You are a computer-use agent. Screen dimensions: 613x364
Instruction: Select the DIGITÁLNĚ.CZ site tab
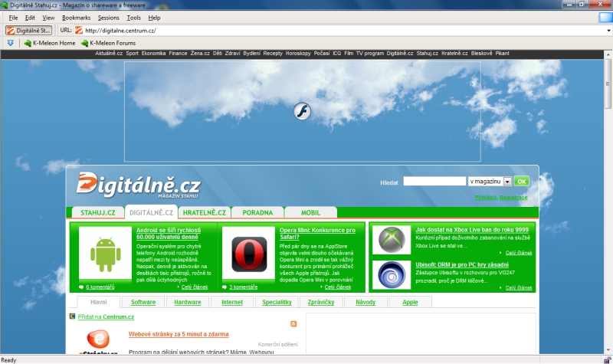(x=151, y=212)
